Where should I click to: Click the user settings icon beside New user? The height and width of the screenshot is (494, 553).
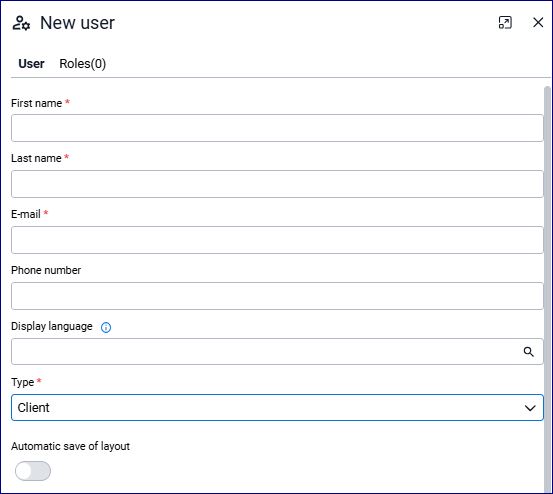(21, 23)
